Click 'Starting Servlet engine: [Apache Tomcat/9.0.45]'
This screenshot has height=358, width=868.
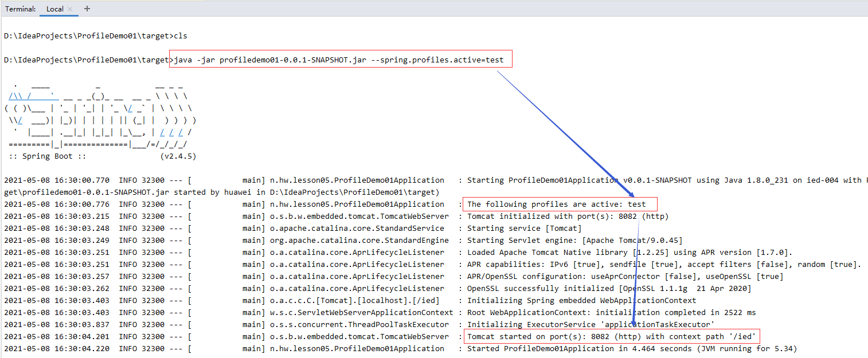575,240
